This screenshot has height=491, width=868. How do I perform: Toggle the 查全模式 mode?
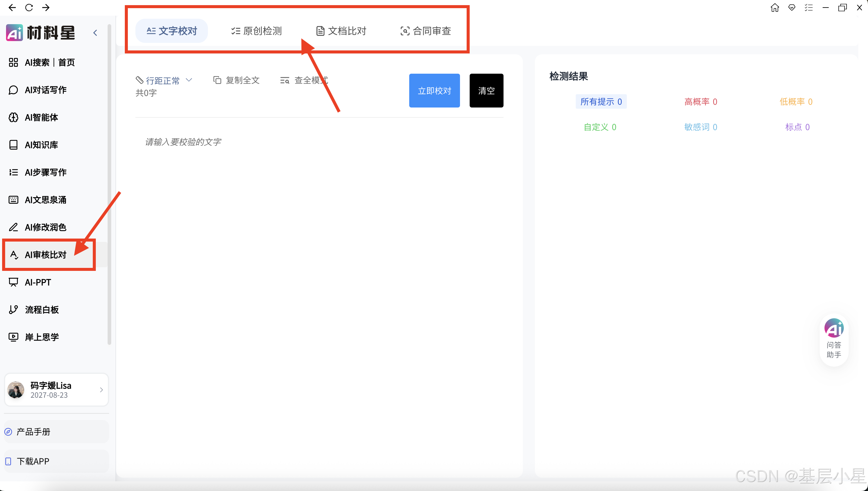[304, 80]
